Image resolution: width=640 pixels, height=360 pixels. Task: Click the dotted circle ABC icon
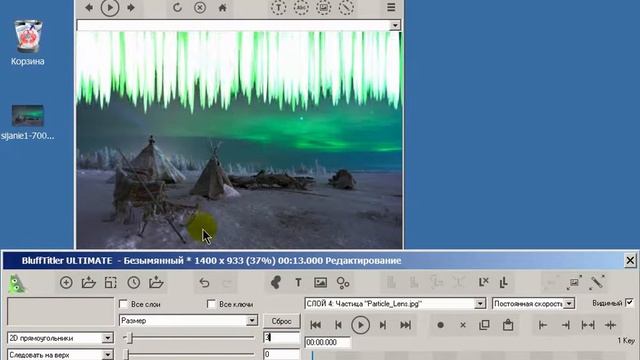tap(301, 8)
